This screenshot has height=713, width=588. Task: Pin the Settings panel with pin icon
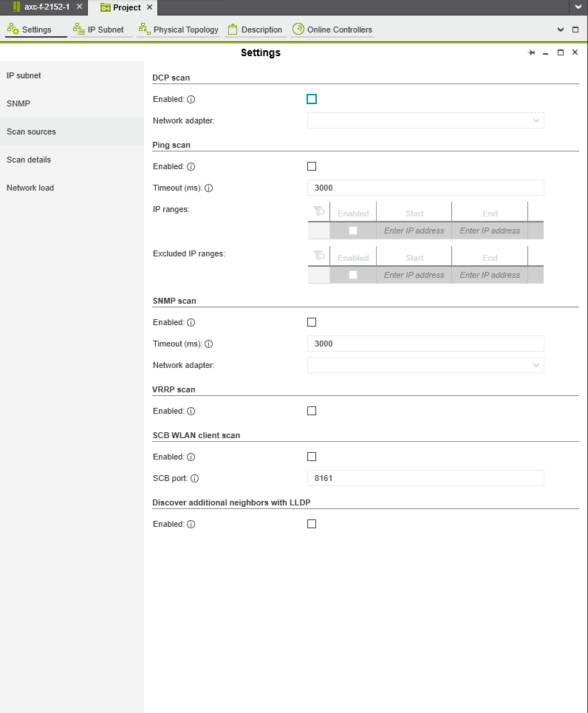click(531, 53)
